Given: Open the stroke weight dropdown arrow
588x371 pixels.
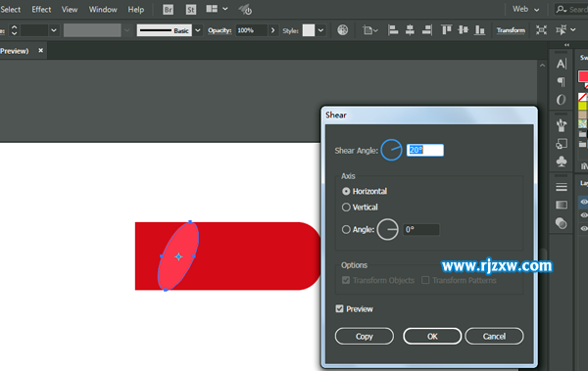Looking at the screenshot, I should pyautogui.click(x=54, y=30).
